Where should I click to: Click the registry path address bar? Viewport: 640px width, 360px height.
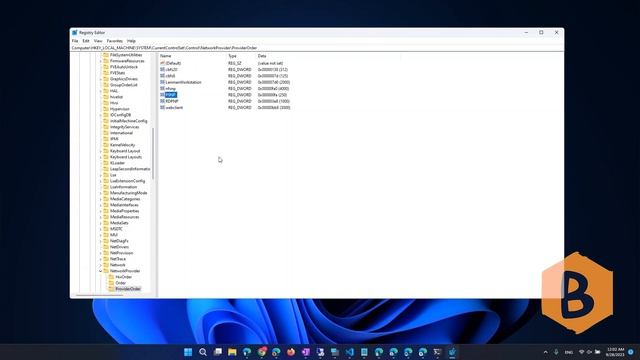317,48
